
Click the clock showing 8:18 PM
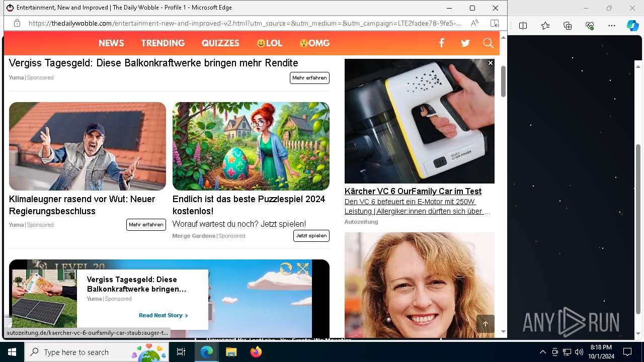[x=601, y=347]
